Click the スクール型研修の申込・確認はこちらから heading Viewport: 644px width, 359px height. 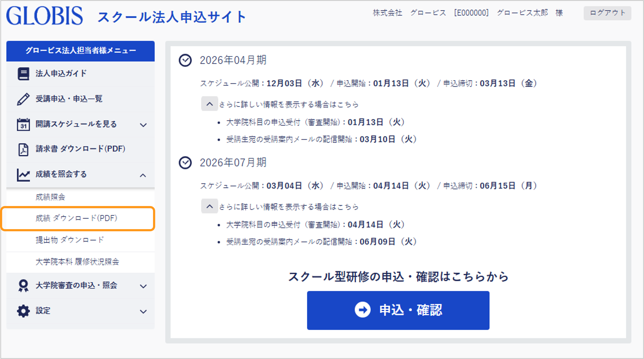398,277
